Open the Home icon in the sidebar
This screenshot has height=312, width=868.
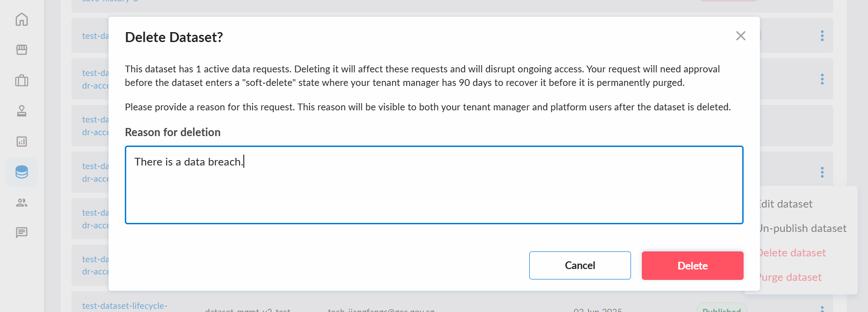coord(22,19)
